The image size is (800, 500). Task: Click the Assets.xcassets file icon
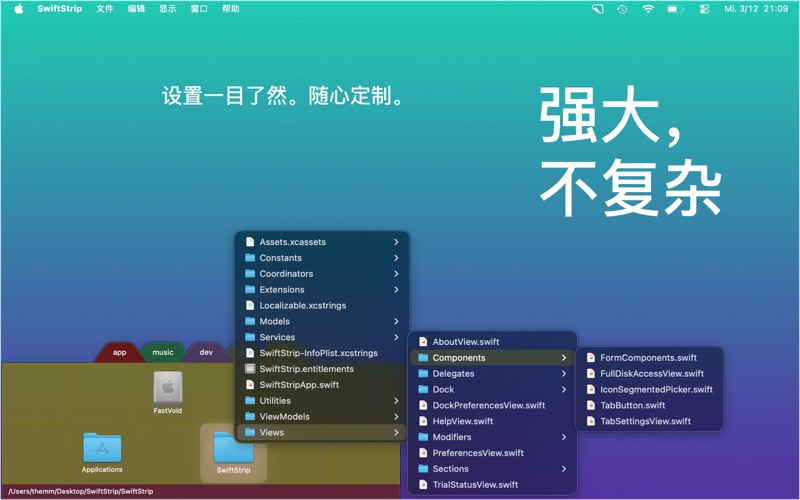click(x=249, y=242)
